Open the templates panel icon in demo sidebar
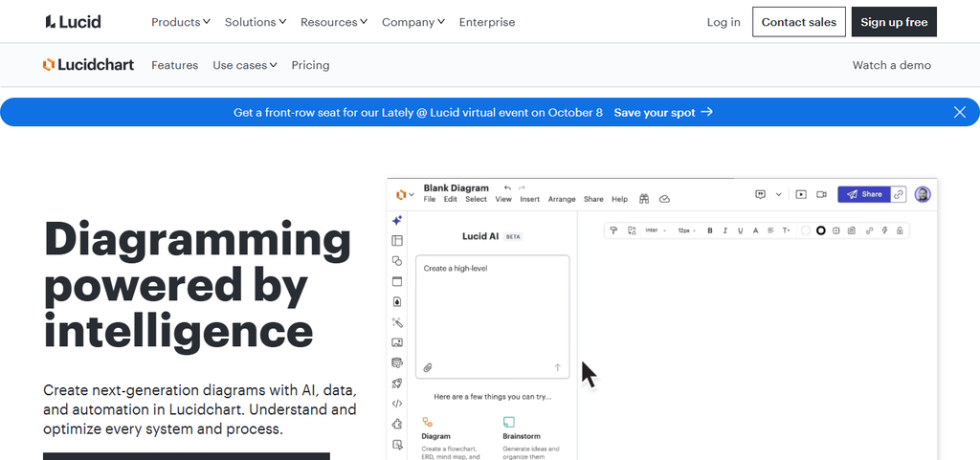980x460 pixels. click(397, 241)
